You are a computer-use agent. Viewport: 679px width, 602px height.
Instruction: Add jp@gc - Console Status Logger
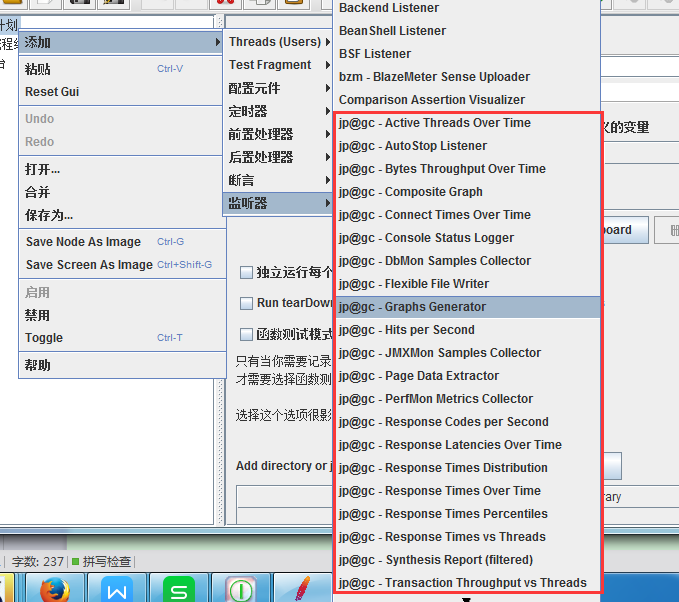pos(468,238)
